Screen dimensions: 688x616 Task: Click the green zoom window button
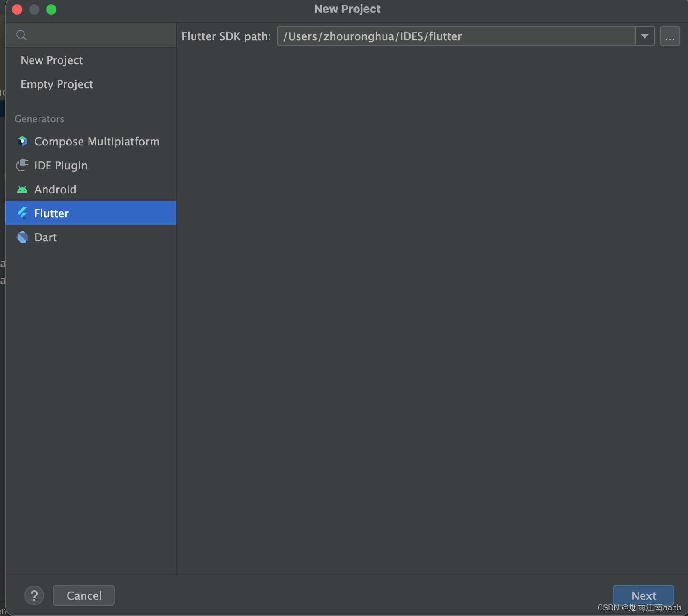tap(51, 9)
